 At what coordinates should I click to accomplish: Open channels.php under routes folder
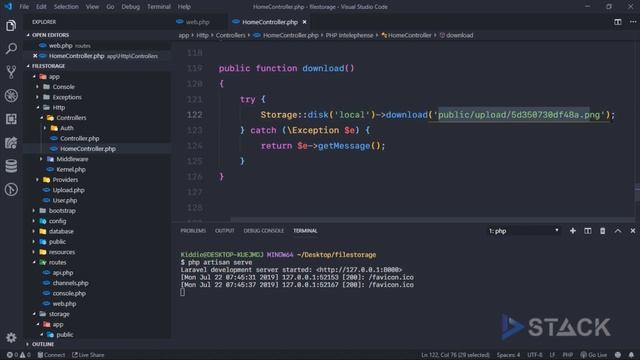70,283
